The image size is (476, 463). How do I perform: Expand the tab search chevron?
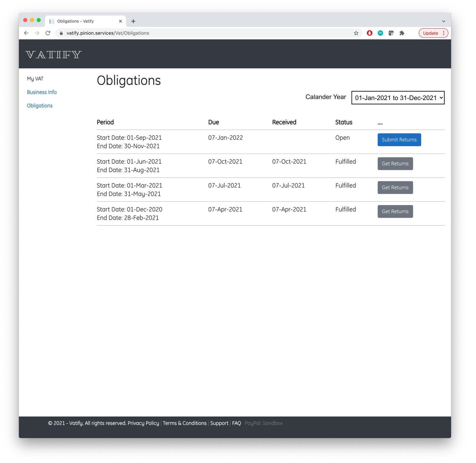pos(443,21)
